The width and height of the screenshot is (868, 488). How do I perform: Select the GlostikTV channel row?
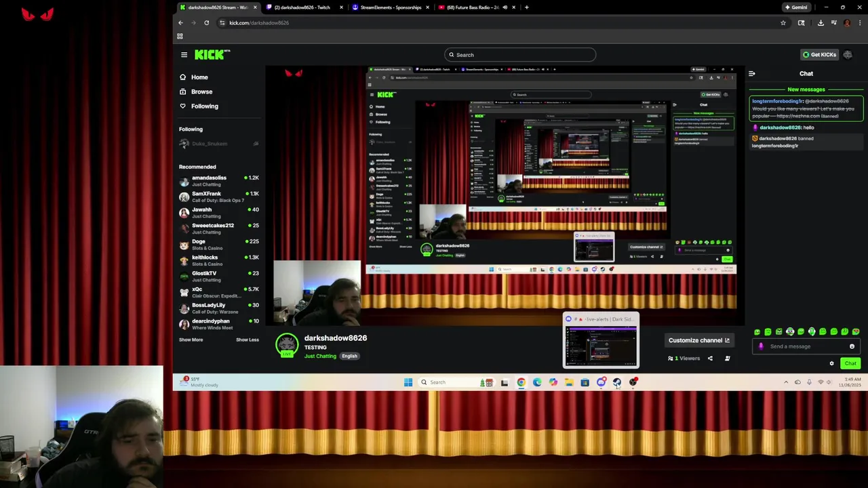tap(219, 277)
